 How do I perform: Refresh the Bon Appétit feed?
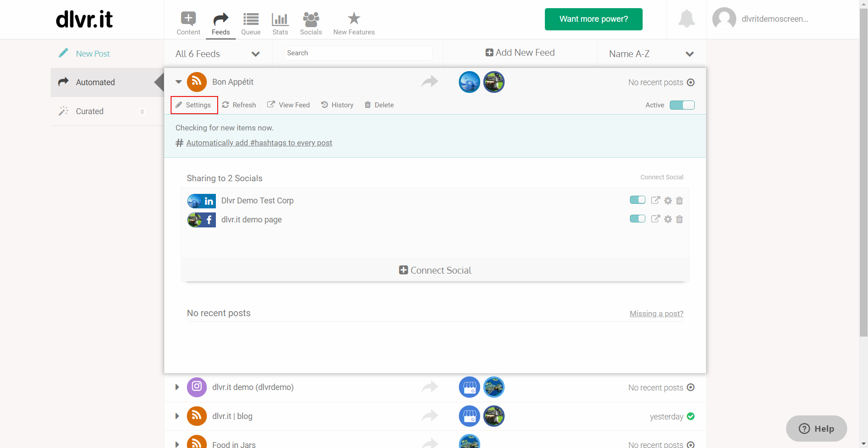239,105
